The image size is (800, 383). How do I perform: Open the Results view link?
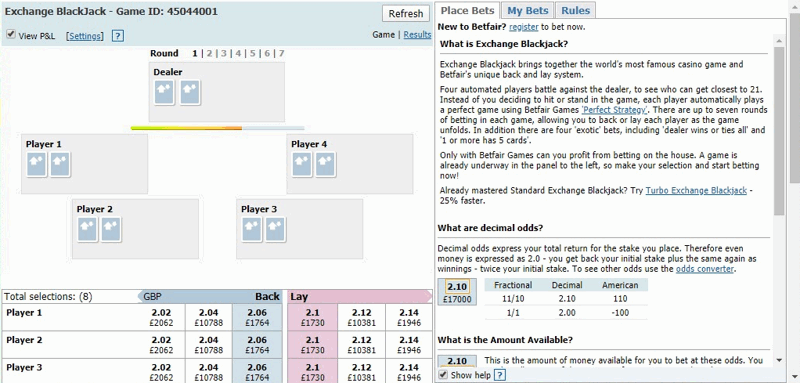pyautogui.click(x=417, y=35)
